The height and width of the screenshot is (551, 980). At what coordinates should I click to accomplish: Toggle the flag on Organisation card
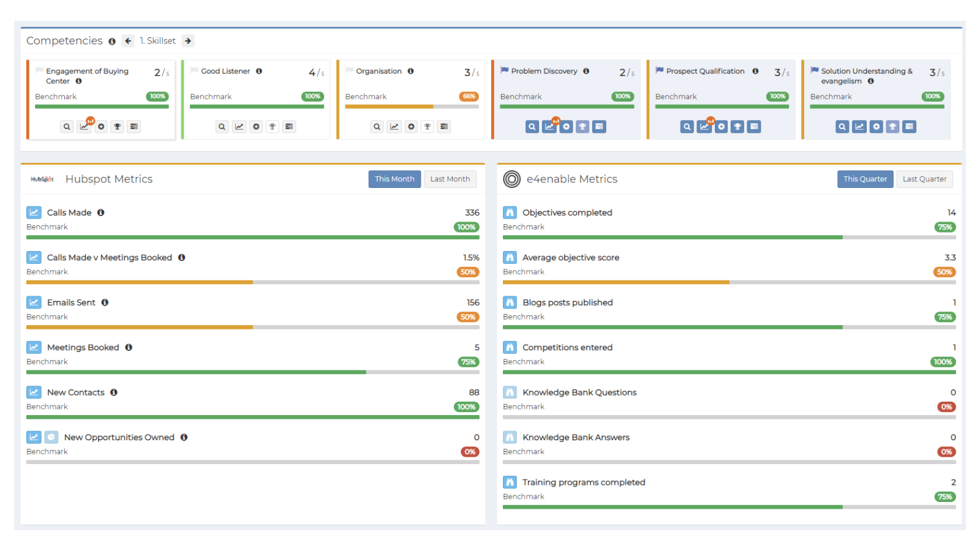(x=349, y=70)
